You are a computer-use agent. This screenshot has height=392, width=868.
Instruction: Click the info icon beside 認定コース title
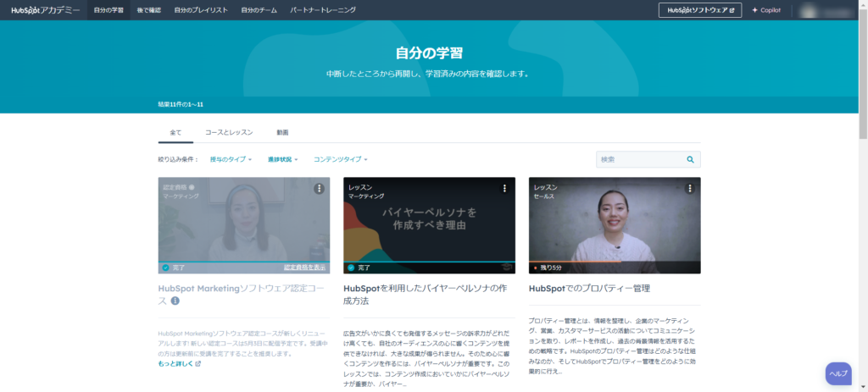[175, 301]
